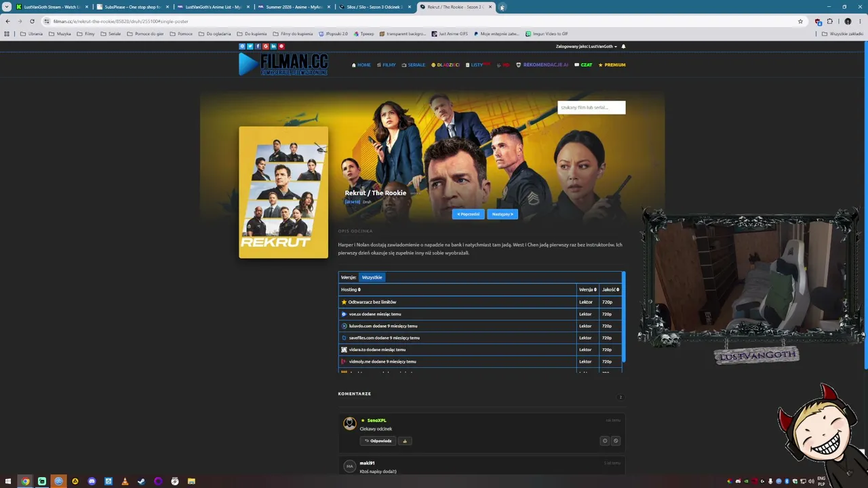This screenshot has width=868, height=488.
Task: Sort the table by Wersja column
Action: pos(588,289)
